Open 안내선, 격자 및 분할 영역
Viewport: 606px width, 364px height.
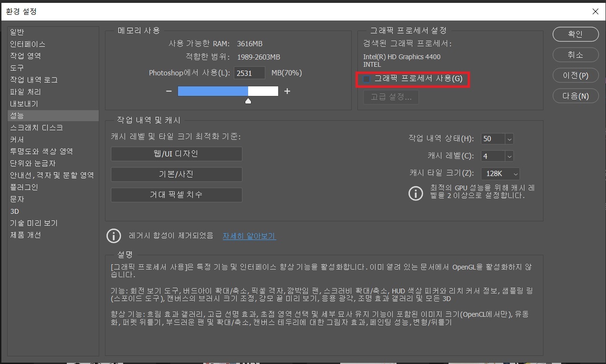pyautogui.click(x=52, y=175)
